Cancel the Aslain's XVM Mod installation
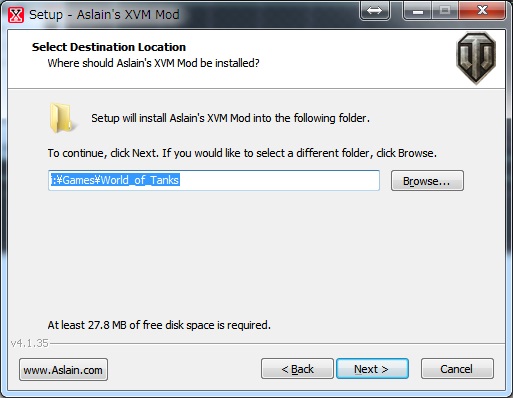 (457, 369)
